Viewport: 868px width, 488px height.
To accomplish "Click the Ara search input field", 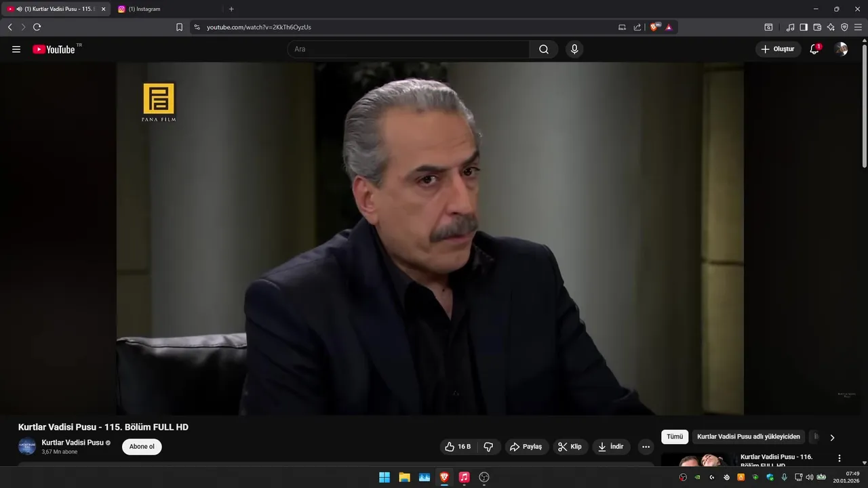I will (408, 49).
